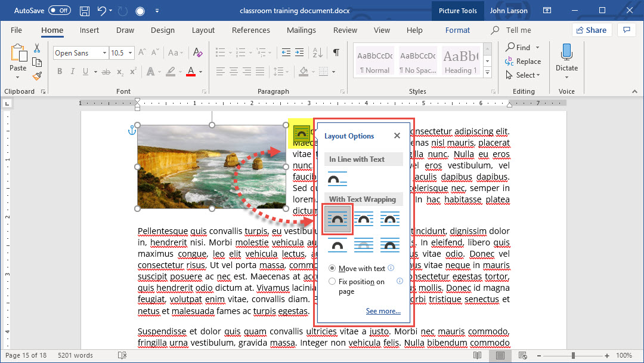Click the font color red swatch
The image size is (644, 363).
(191, 72)
